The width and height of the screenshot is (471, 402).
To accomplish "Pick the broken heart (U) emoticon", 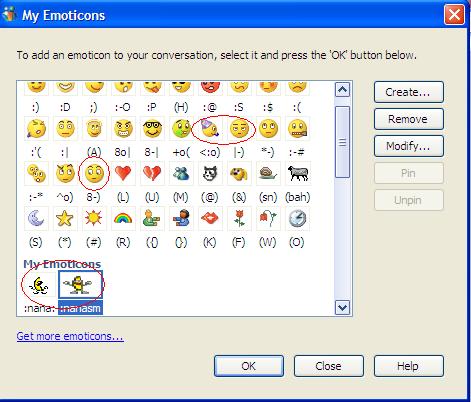I will pyautogui.click(x=152, y=174).
